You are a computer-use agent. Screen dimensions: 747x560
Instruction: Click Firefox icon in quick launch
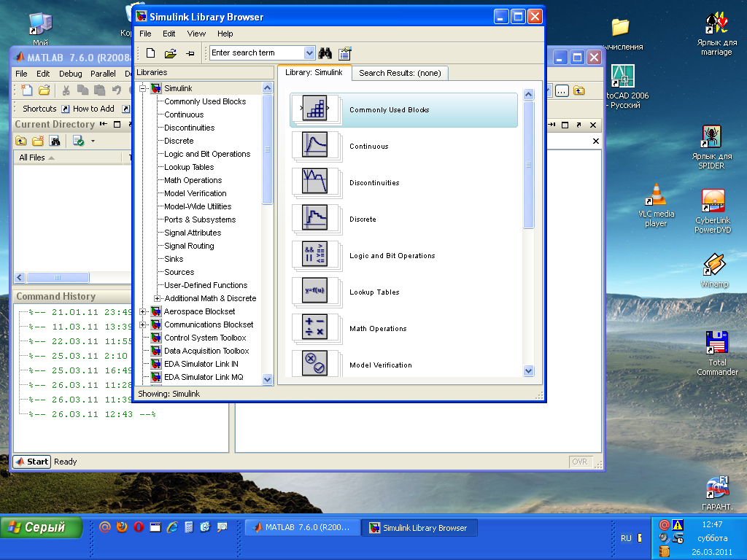(x=122, y=527)
